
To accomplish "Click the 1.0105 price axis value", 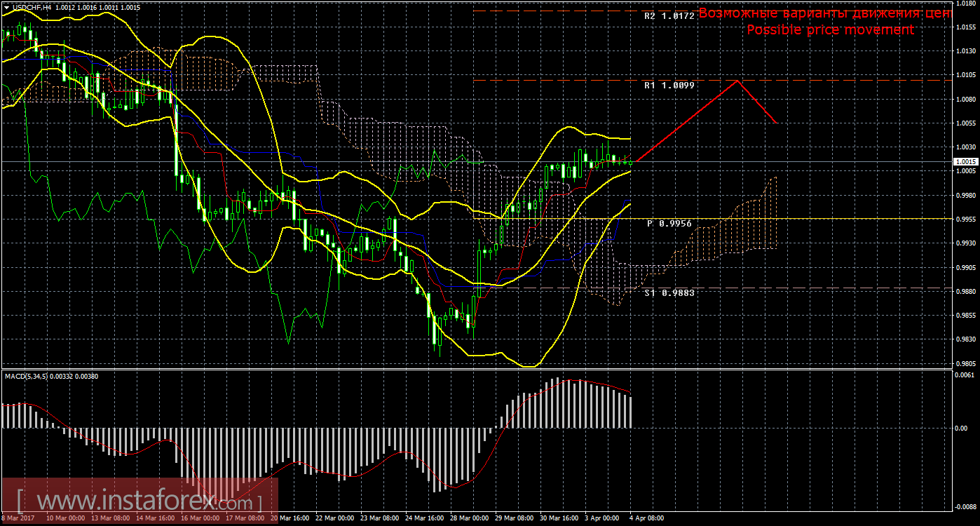I will (965, 75).
